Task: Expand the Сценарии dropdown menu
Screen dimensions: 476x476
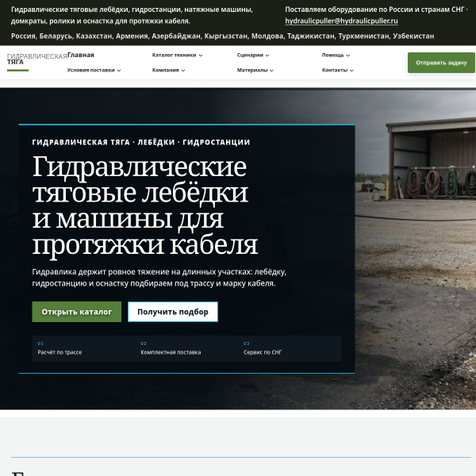Action: [x=253, y=55]
